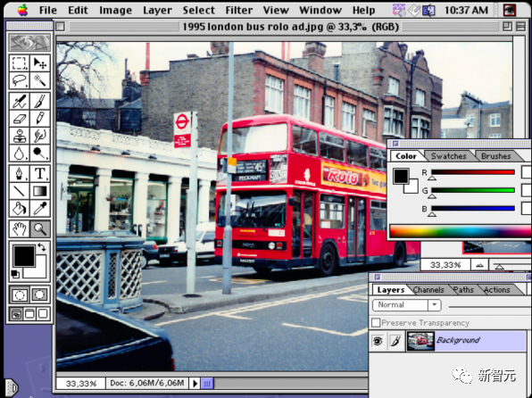
Task: Select the Rectangular Marquee tool
Action: [20, 63]
